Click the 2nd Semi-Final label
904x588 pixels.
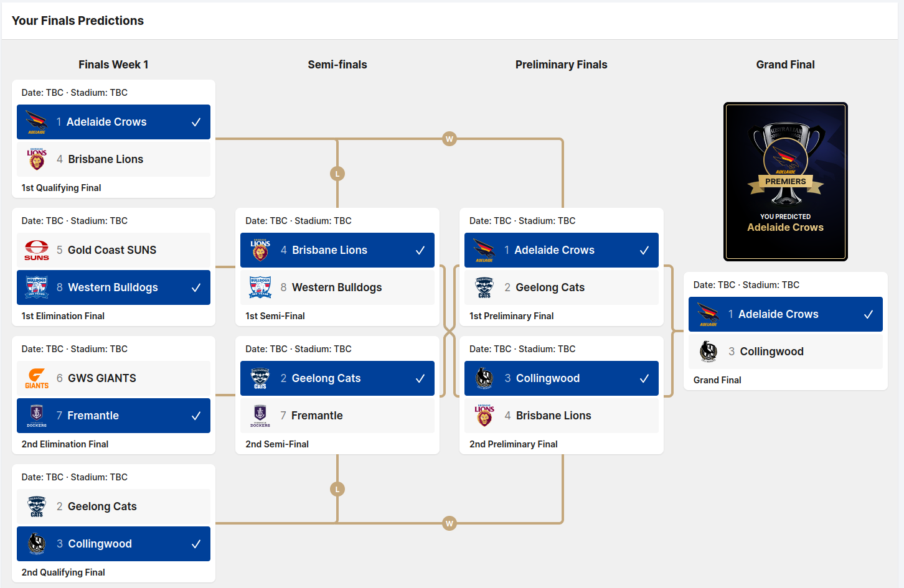click(277, 444)
